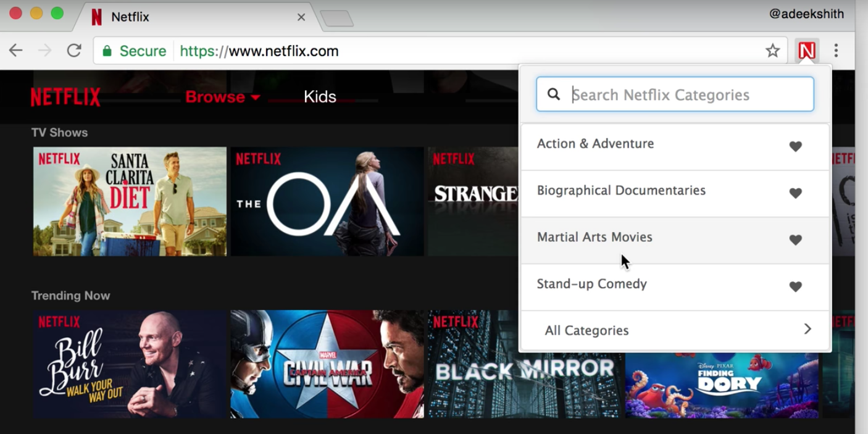Go forward with the browser forward arrow

(x=45, y=51)
